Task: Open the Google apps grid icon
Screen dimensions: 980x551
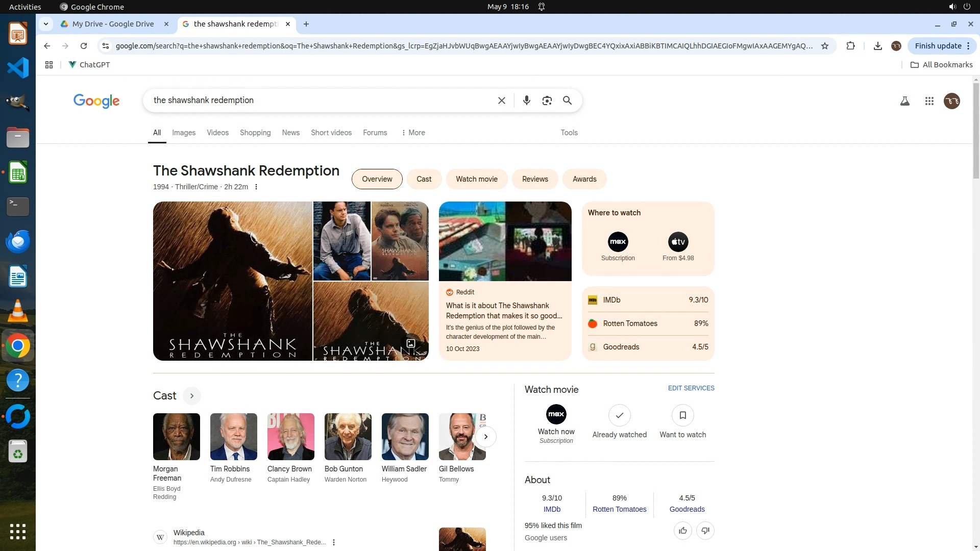Action: (x=929, y=101)
